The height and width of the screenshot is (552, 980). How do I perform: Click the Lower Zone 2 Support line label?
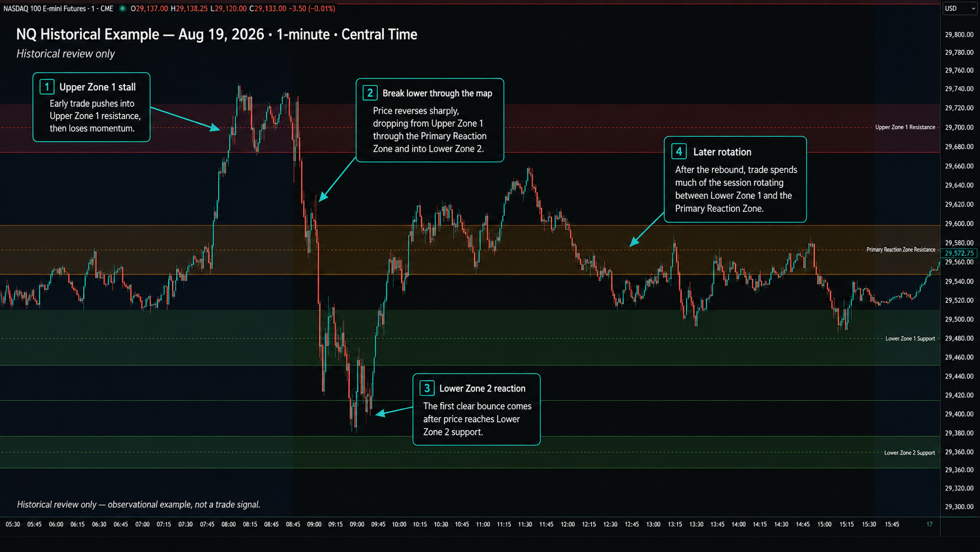[x=910, y=453]
